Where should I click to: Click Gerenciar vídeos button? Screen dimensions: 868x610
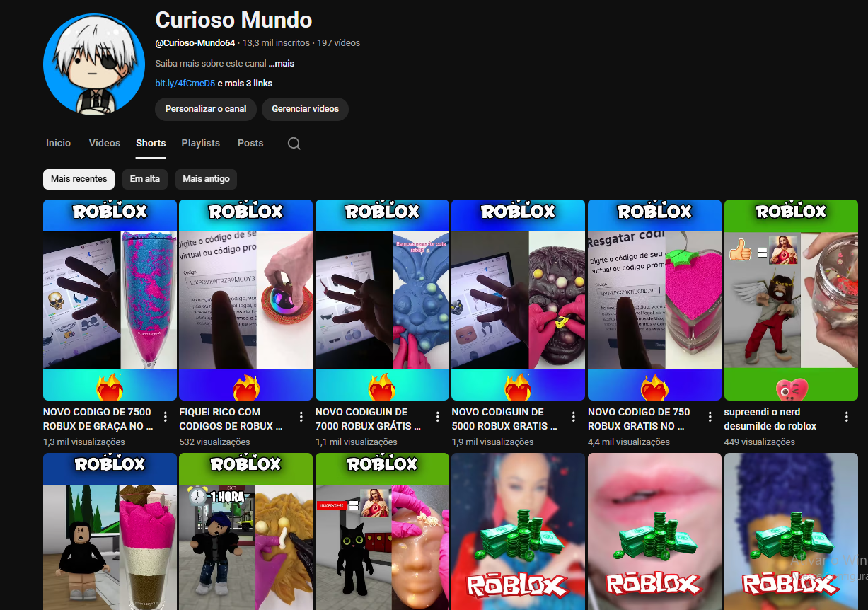(306, 109)
